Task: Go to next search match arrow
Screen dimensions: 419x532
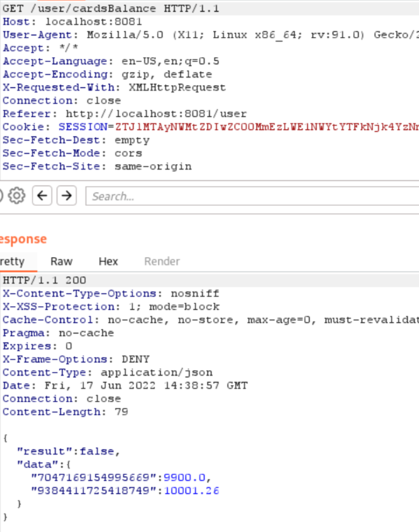Action: tap(66, 196)
